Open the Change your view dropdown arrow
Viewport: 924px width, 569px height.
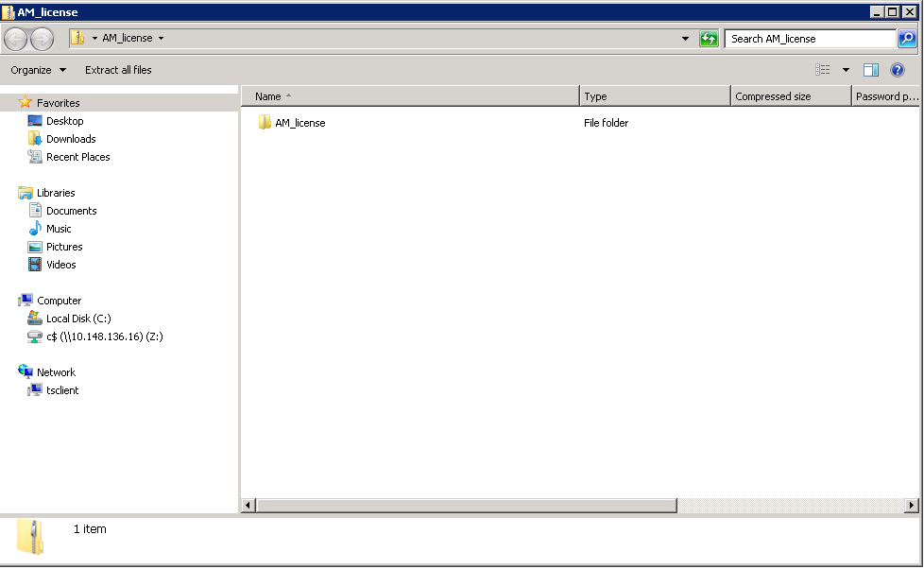pos(846,69)
